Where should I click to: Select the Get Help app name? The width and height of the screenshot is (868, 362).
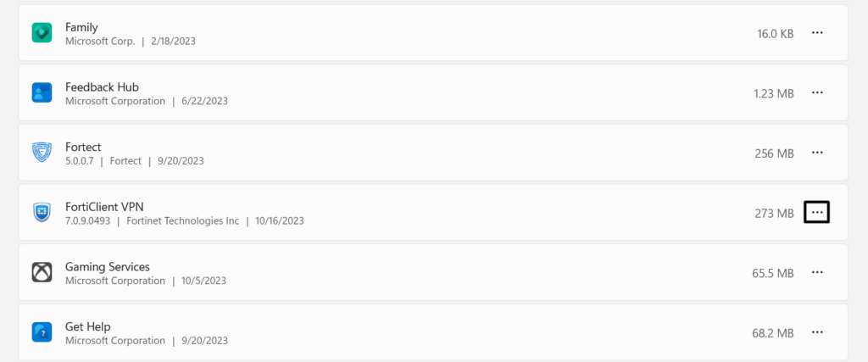[x=88, y=326]
